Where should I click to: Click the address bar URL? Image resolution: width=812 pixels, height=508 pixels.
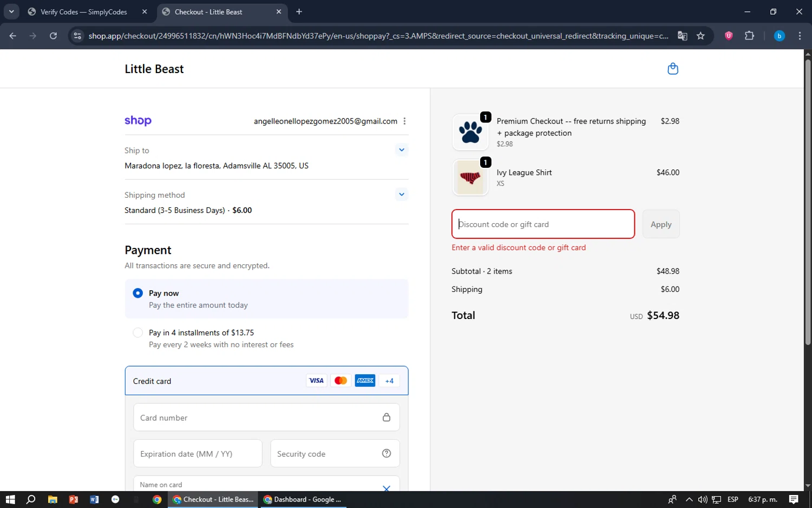click(378, 36)
